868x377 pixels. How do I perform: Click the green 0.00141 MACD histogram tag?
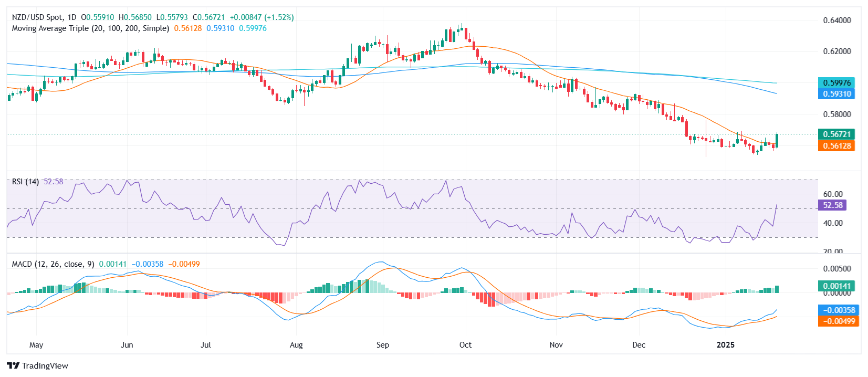point(836,286)
